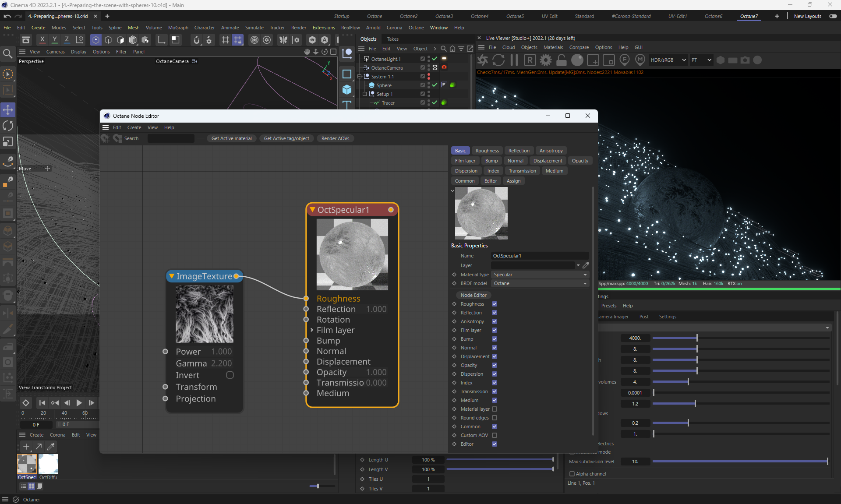Enable the Alpha channel checkbox

click(572, 474)
